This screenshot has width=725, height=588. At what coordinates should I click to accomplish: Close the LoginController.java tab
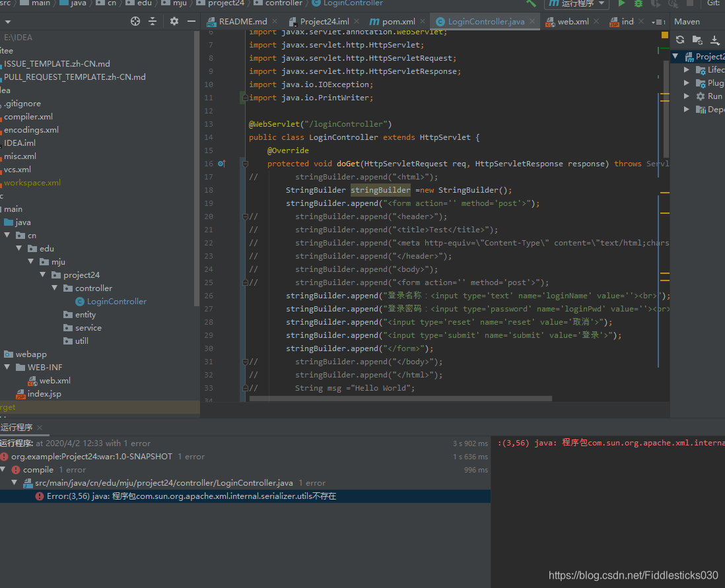[532, 21]
